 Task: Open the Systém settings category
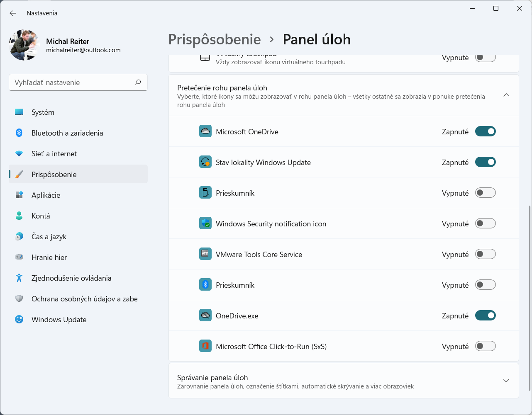[43, 112]
